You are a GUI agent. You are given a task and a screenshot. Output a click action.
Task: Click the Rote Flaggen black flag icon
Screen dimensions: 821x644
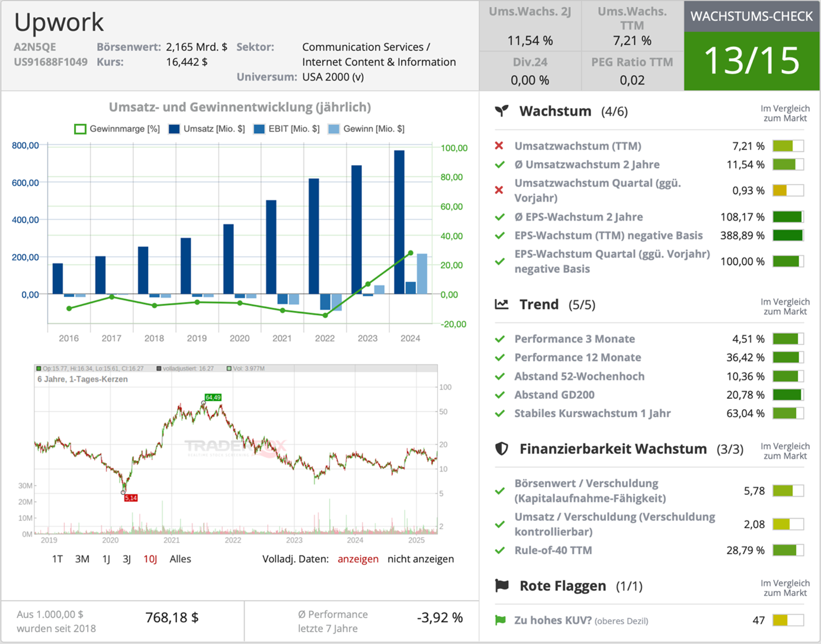[502, 585]
